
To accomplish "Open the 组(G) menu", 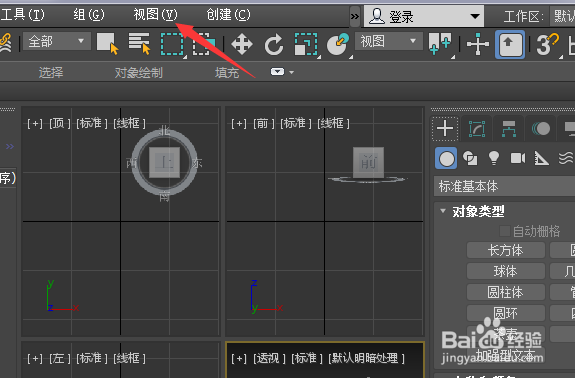I will 88,15.
